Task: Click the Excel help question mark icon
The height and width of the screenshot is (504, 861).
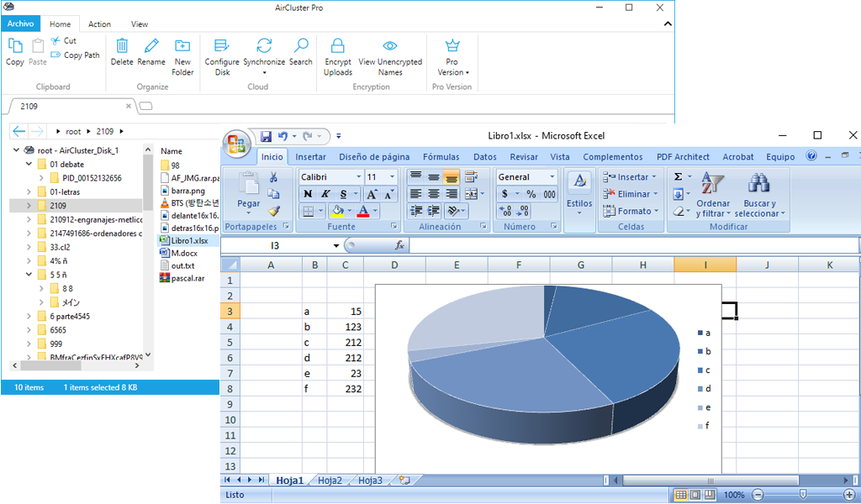Action: (811, 155)
